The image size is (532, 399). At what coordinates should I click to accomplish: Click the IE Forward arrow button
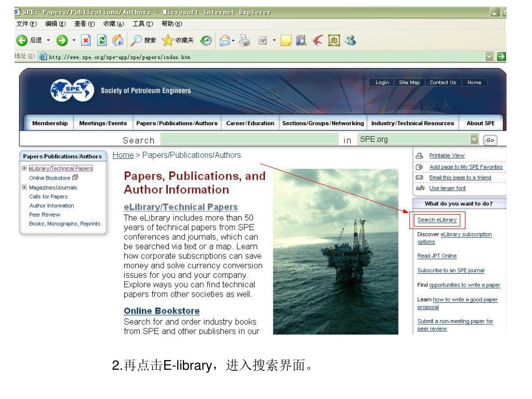tap(62, 41)
